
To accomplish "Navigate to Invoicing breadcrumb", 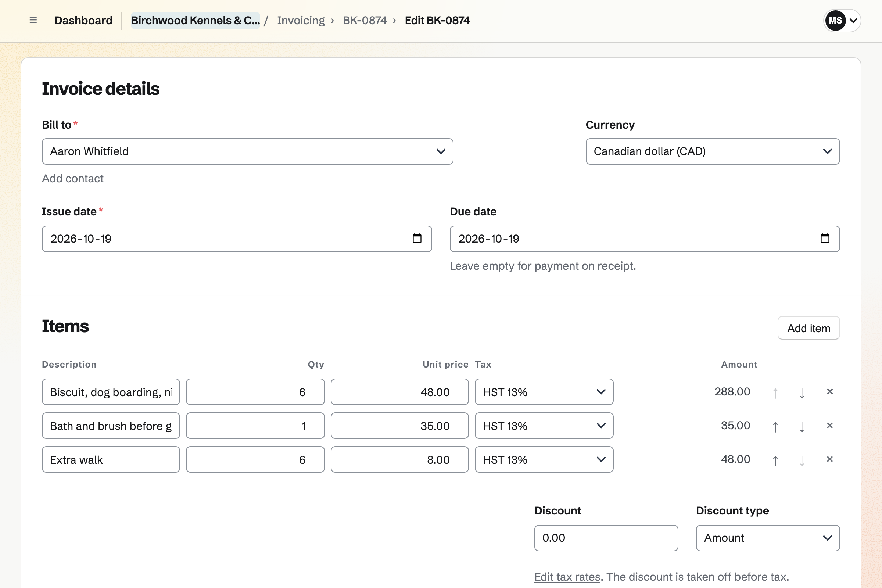I will pyautogui.click(x=301, y=20).
